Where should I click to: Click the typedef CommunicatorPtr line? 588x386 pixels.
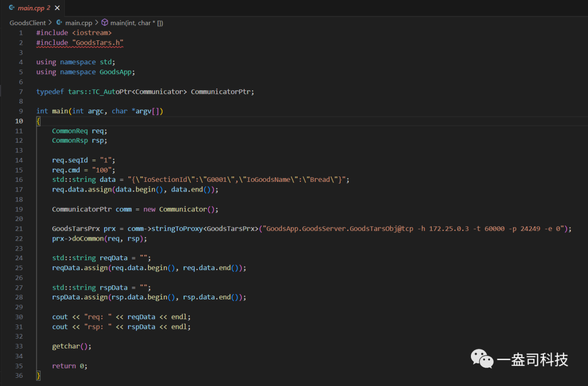(x=145, y=92)
